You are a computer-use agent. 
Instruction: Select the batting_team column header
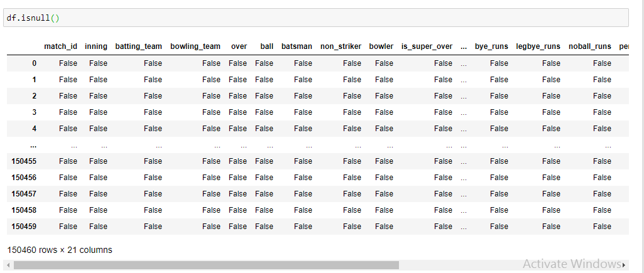[138, 46]
